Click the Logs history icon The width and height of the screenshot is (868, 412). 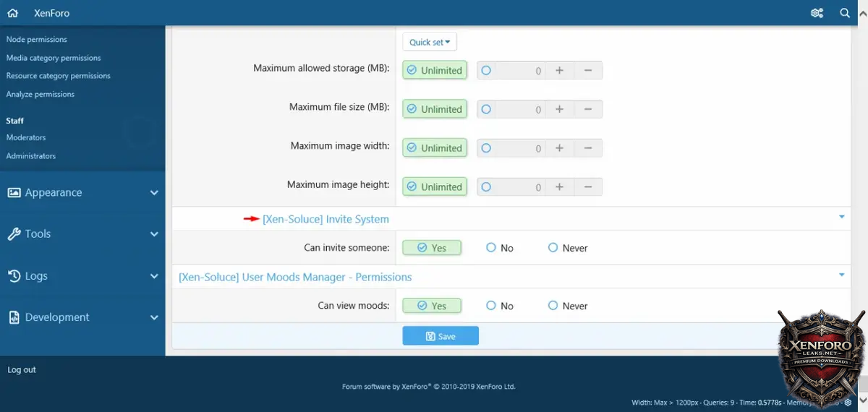click(14, 276)
